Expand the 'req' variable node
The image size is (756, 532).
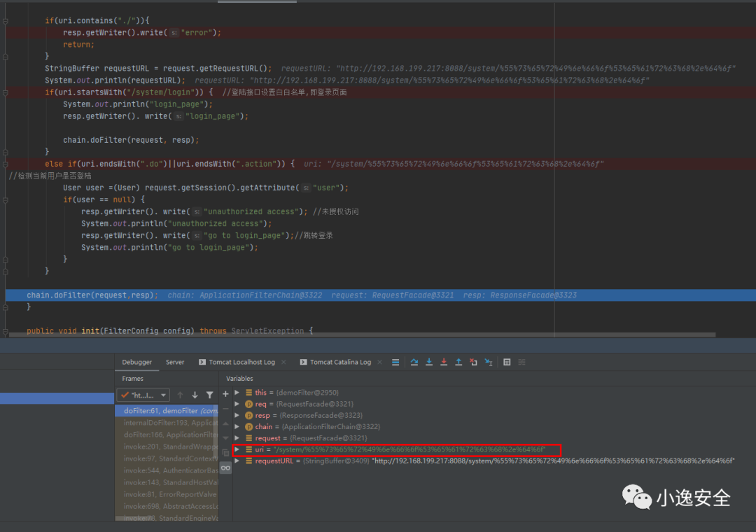(237, 404)
